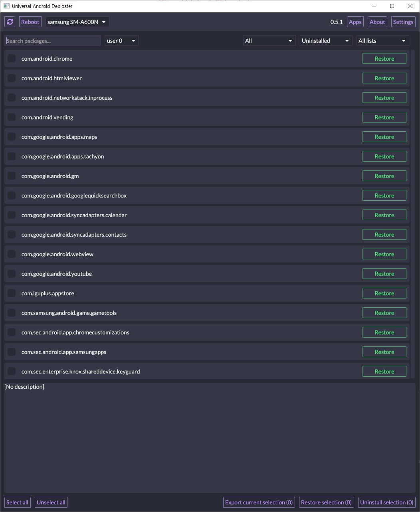Open the About page
This screenshot has width=420, height=512.
377,22
